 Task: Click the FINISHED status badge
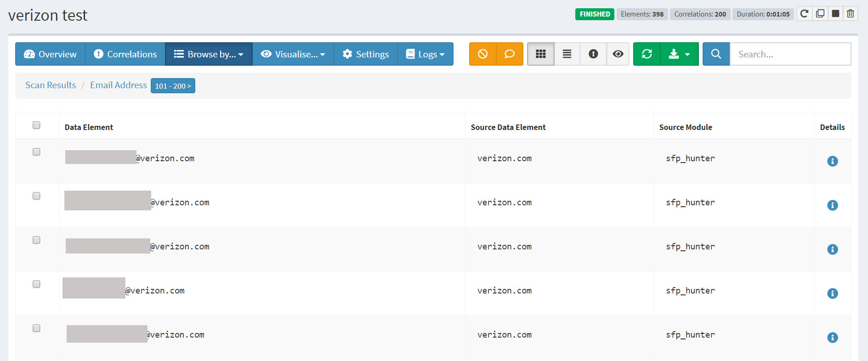[595, 14]
